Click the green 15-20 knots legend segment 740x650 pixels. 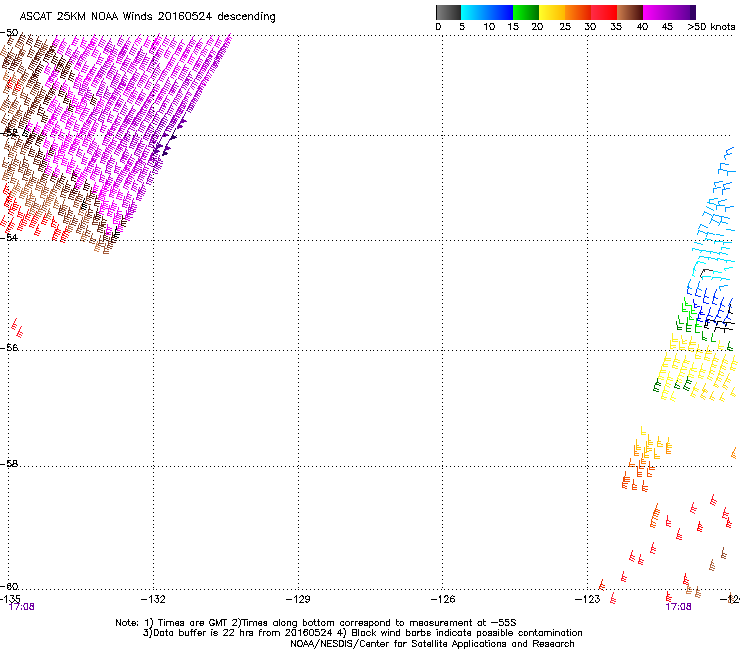point(526,12)
